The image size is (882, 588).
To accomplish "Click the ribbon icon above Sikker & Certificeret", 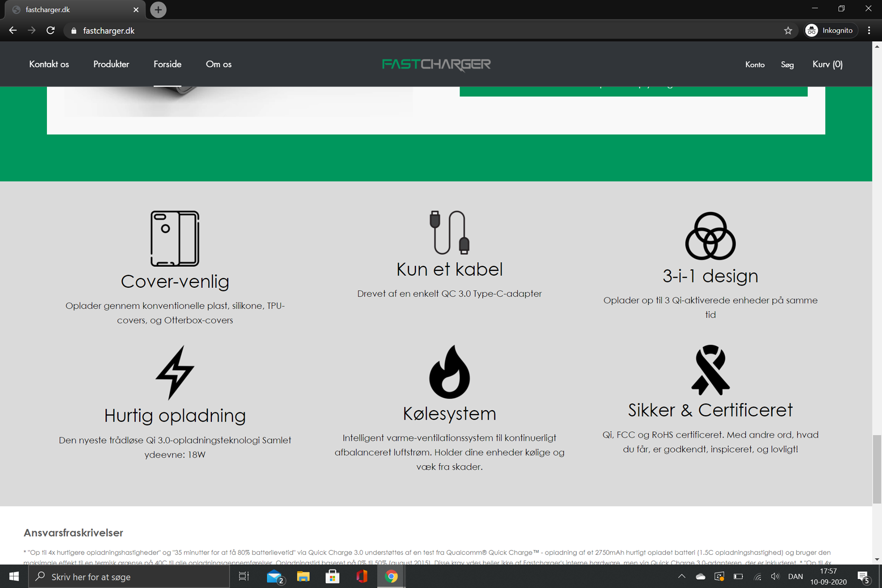I will pyautogui.click(x=710, y=370).
